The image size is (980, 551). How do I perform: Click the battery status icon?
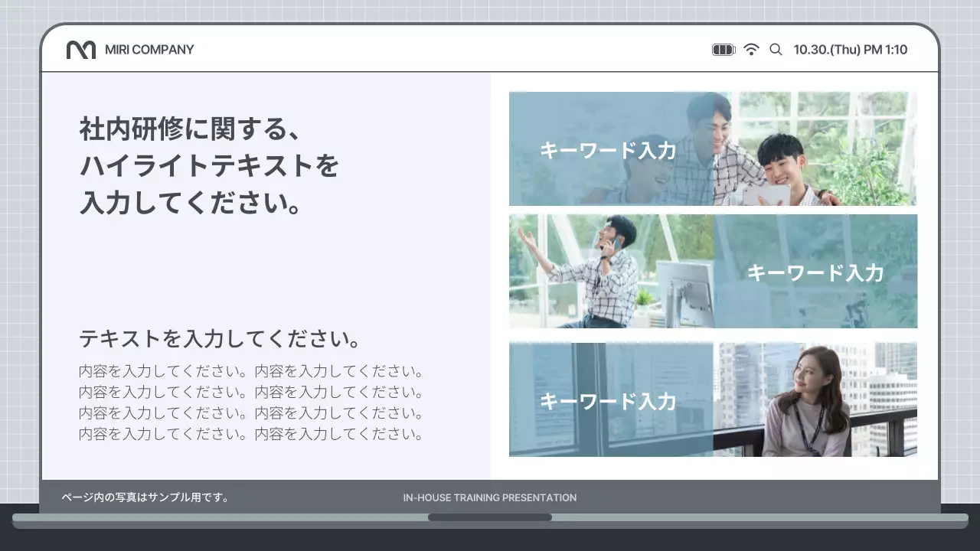pyautogui.click(x=723, y=48)
